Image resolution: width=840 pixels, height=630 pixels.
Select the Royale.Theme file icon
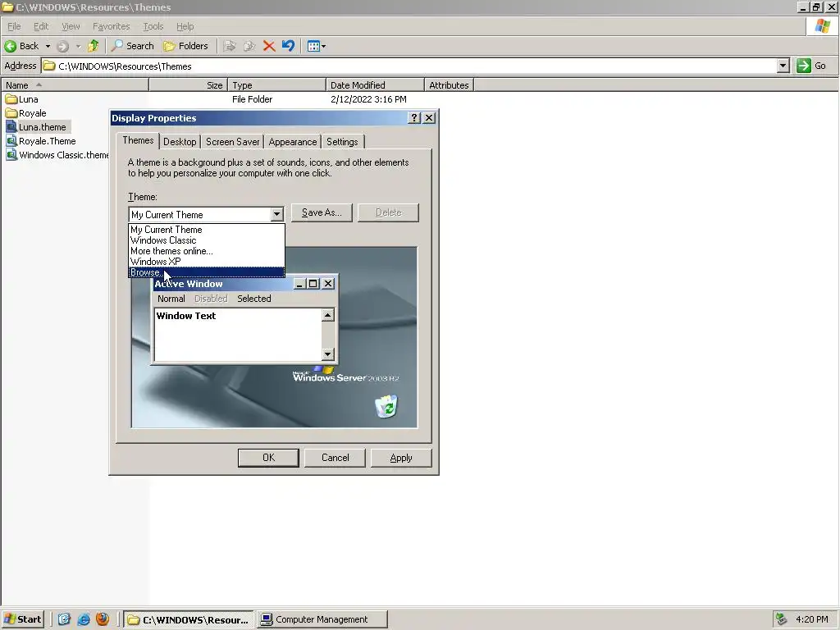click(x=11, y=141)
